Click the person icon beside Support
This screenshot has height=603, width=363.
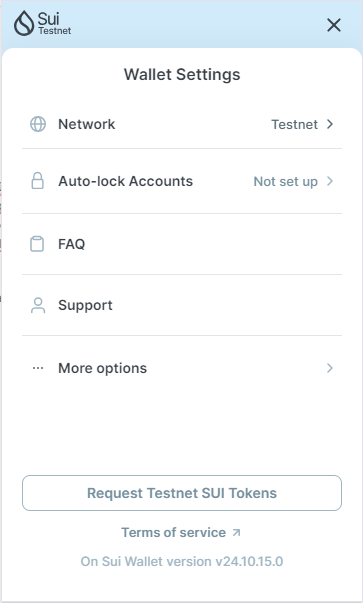tap(38, 305)
